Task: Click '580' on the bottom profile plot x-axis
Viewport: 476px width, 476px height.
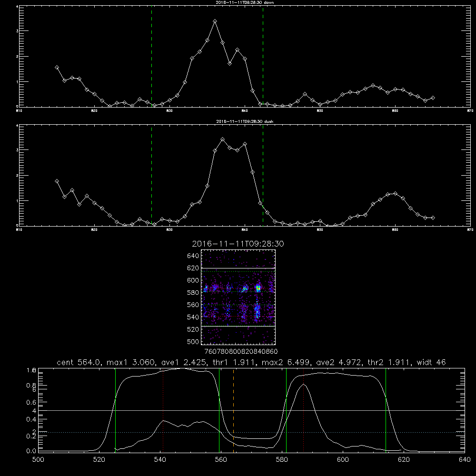Action: [282, 460]
